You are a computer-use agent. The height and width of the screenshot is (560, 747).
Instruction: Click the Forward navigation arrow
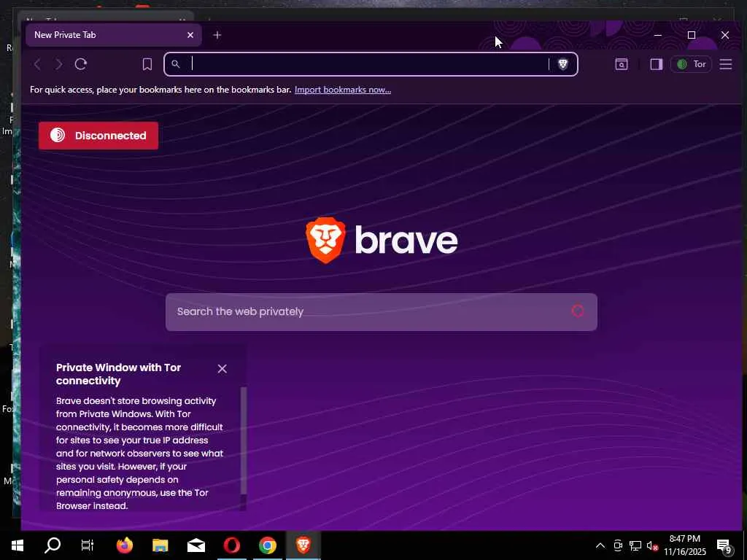pyautogui.click(x=58, y=64)
